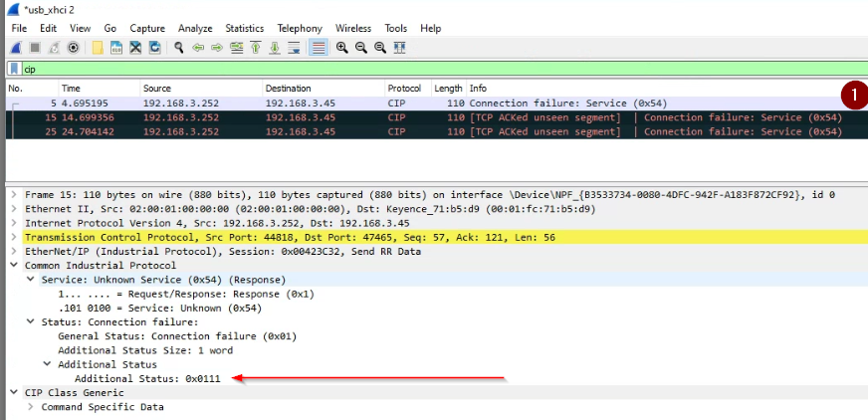Jump to the last packet icon
868x420 pixels.
[x=275, y=48]
